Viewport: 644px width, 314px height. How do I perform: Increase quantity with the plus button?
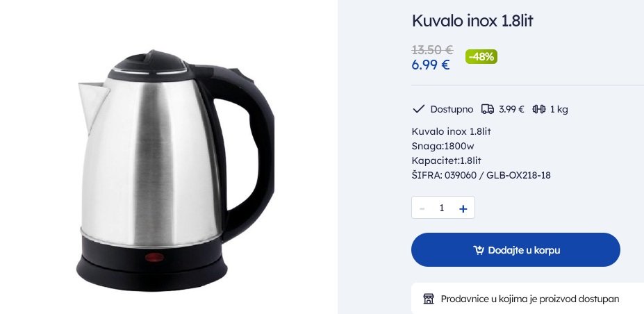[x=463, y=208]
